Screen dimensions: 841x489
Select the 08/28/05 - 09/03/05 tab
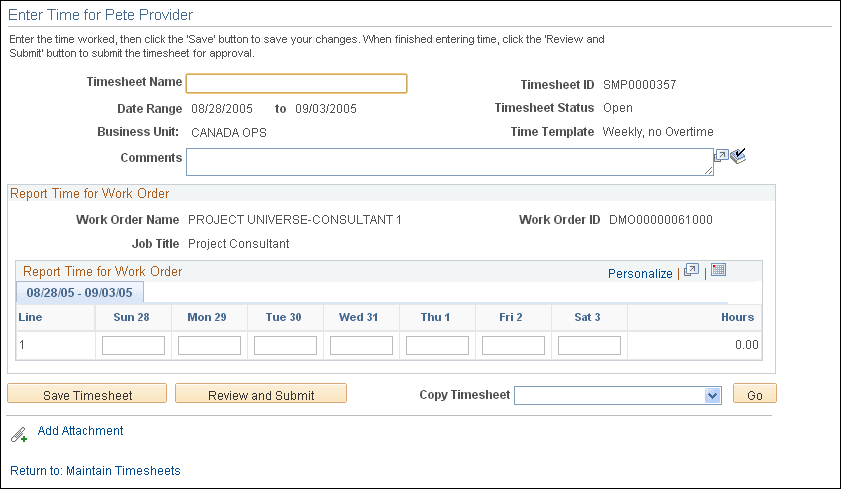pyautogui.click(x=79, y=293)
